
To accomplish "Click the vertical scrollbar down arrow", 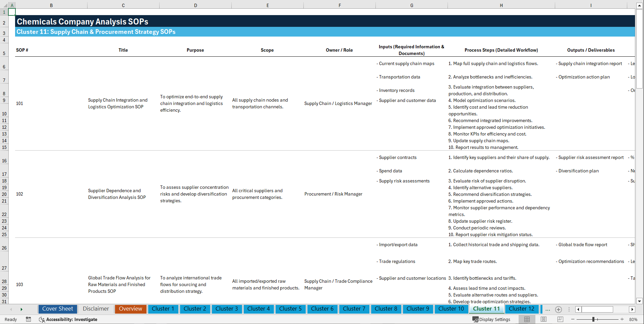I will point(640,301).
